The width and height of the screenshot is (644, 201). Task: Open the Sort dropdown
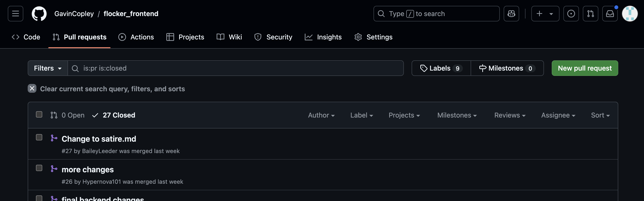coord(600,115)
